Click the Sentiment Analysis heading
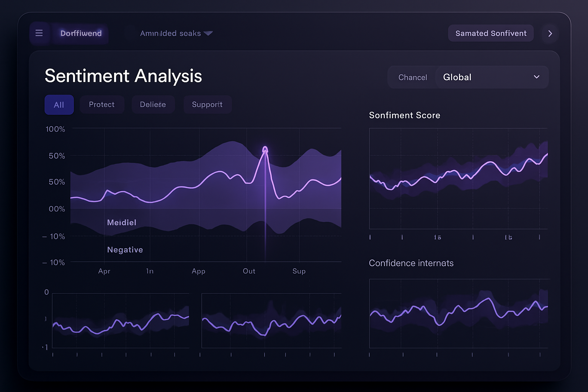The width and height of the screenshot is (588, 392). tap(123, 76)
